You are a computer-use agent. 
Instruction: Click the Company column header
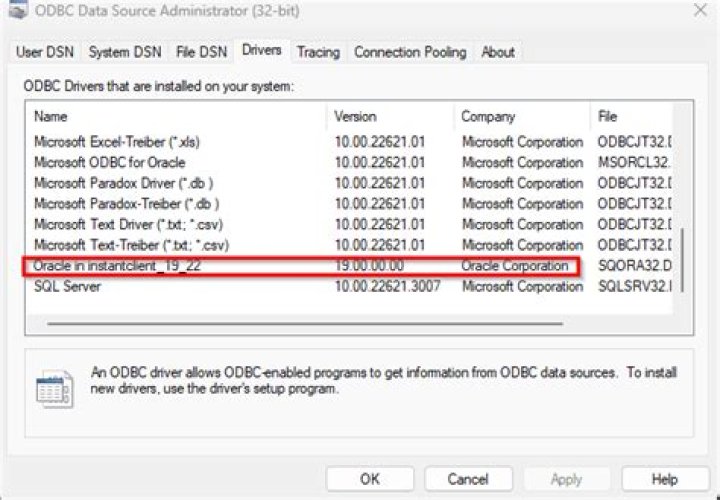[522, 117]
